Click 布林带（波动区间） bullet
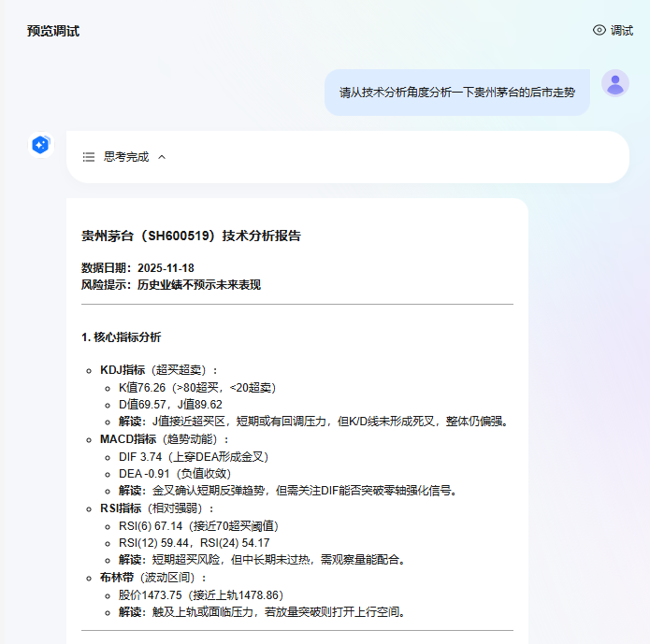The width and height of the screenshot is (650, 644). (x=153, y=578)
